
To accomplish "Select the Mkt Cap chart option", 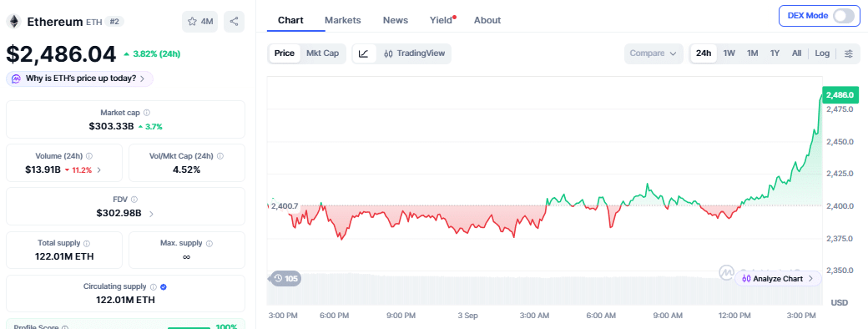I will (323, 53).
